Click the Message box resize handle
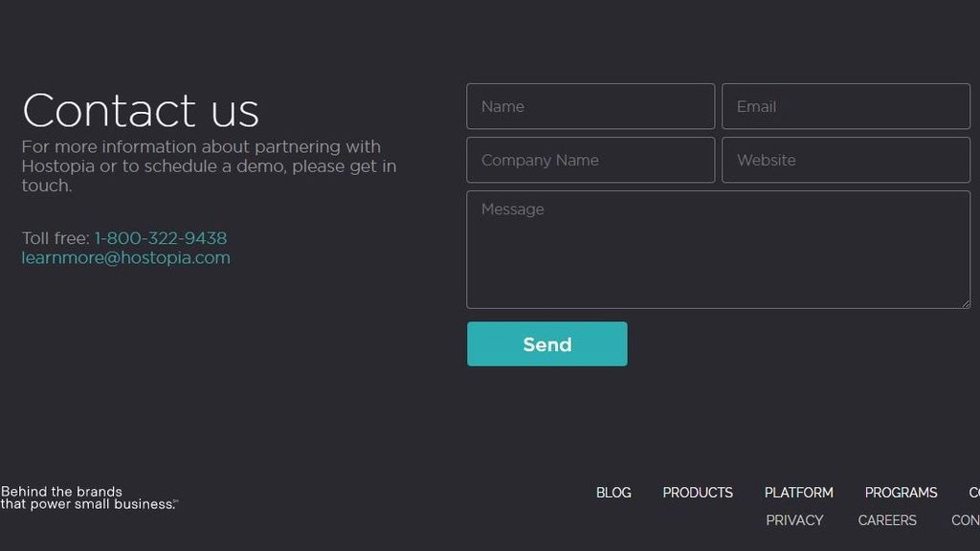Viewport: 980px width, 551px height. tap(966, 303)
